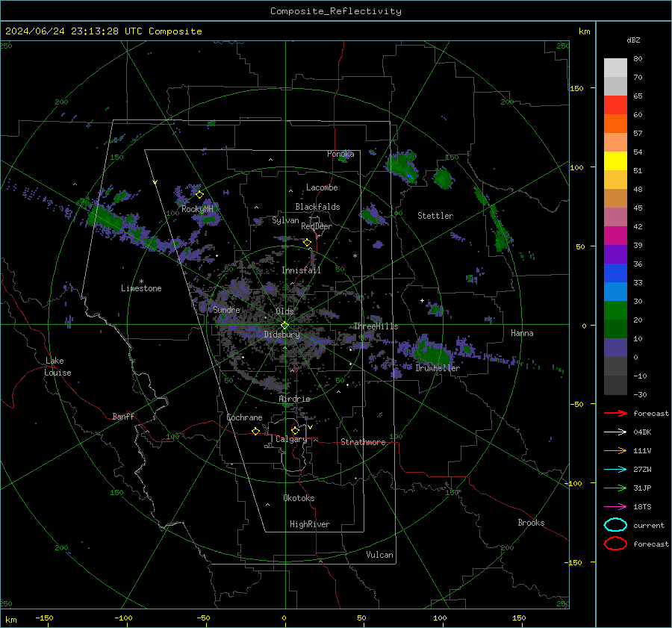This screenshot has height=628, width=672.
Task: Click the yellow diamond marker below RedDeer
Action: pyautogui.click(x=307, y=243)
